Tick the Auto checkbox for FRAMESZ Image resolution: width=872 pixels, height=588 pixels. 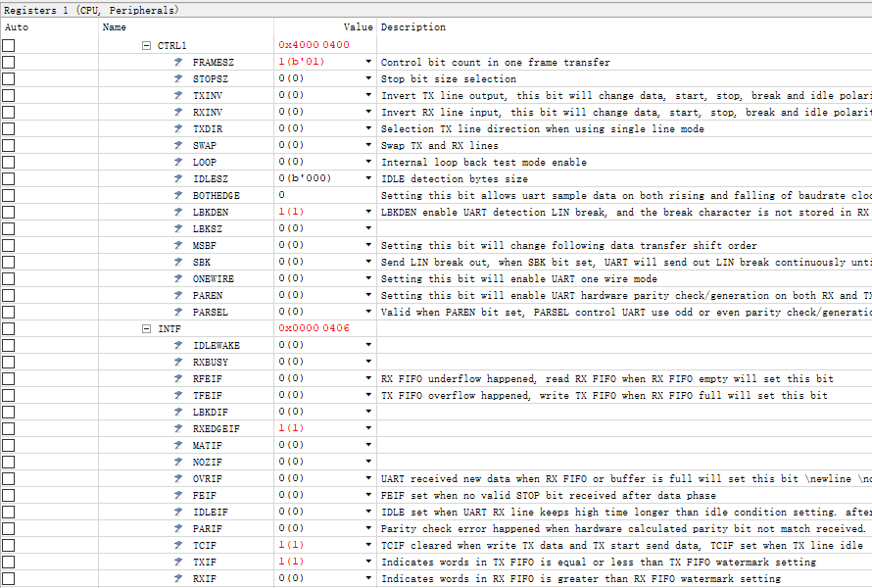coord(9,63)
